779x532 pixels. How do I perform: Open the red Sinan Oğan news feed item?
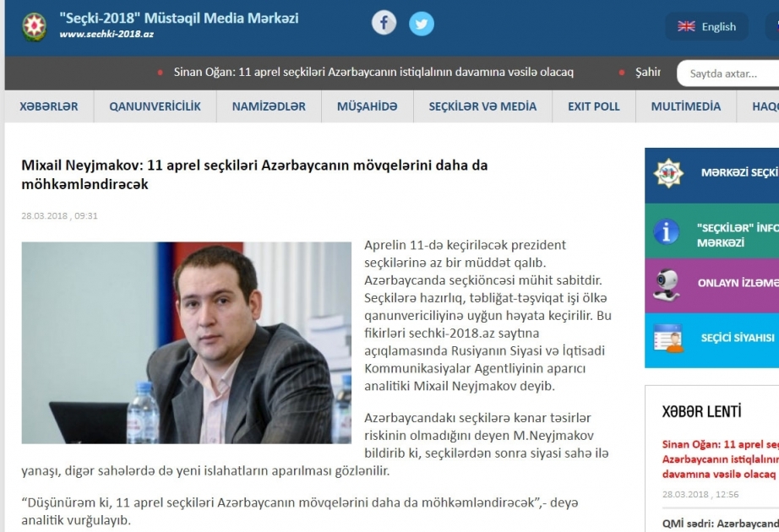click(x=721, y=459)
